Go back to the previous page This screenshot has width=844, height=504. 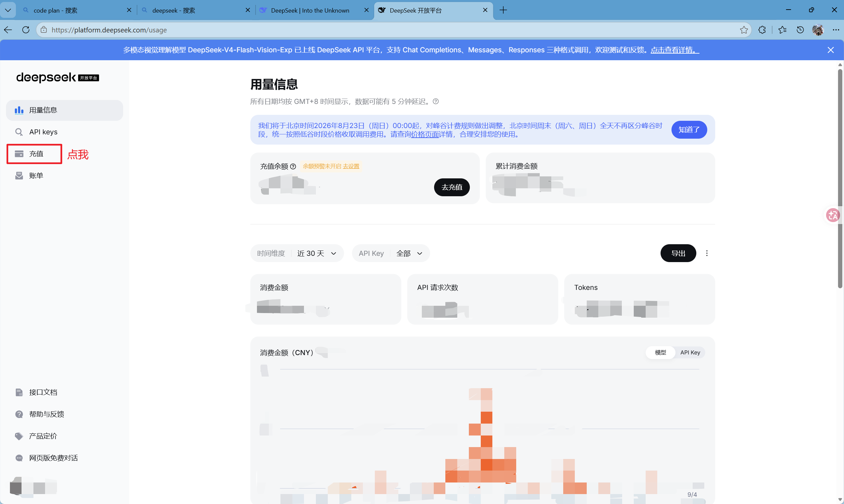pos(8,30)
